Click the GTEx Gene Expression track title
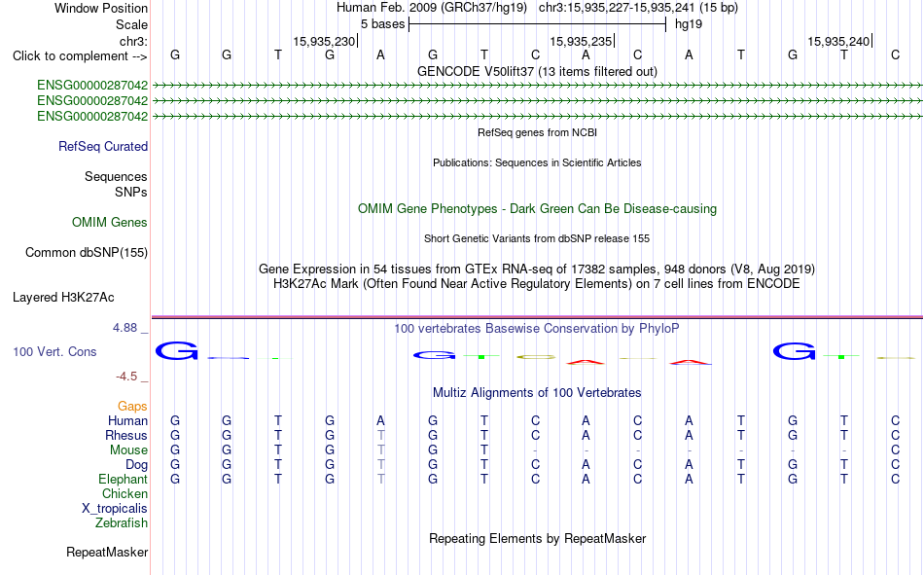Viewport: 924px width, 575px height. click(538, 269)
